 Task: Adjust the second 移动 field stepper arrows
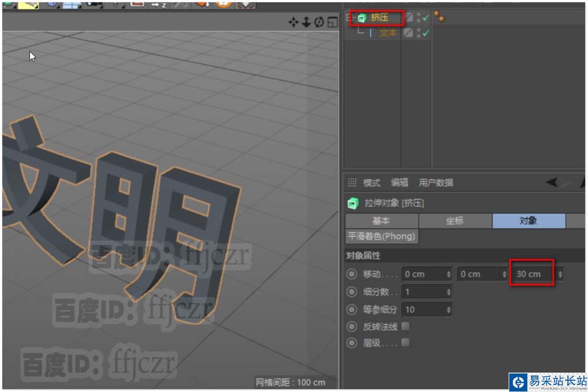point(505,274)
